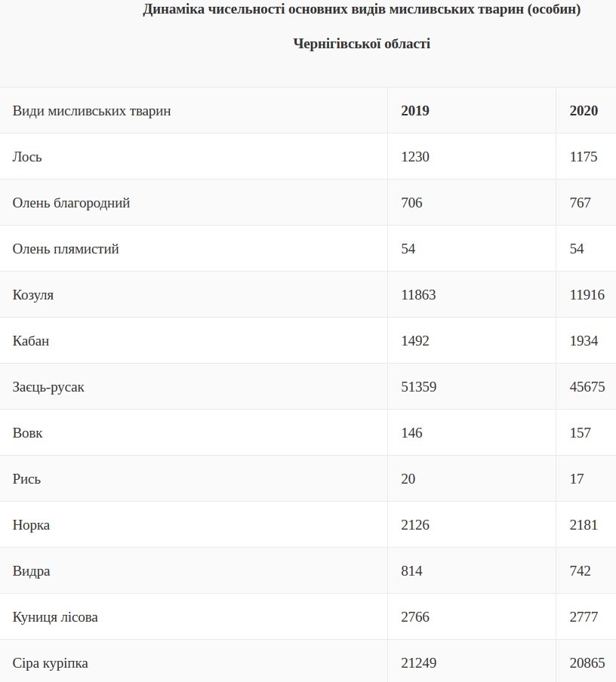Select the "Види мисливських тварин" column header

pos(92,111)
